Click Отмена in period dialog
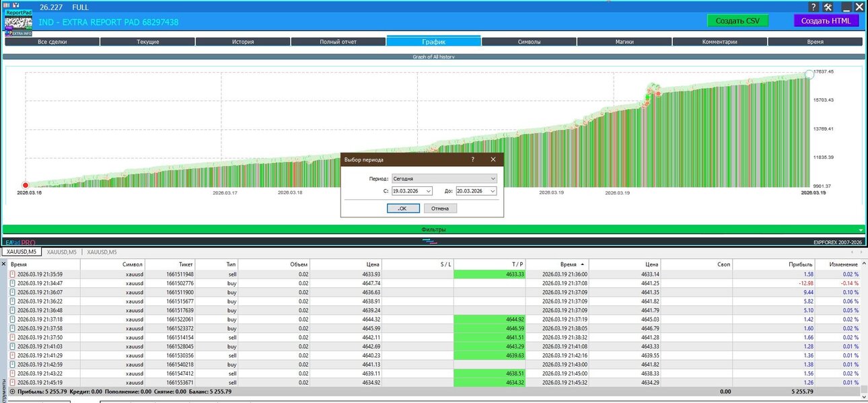The width and height of the screenshot is (868, 403). [x=440, y=209]
